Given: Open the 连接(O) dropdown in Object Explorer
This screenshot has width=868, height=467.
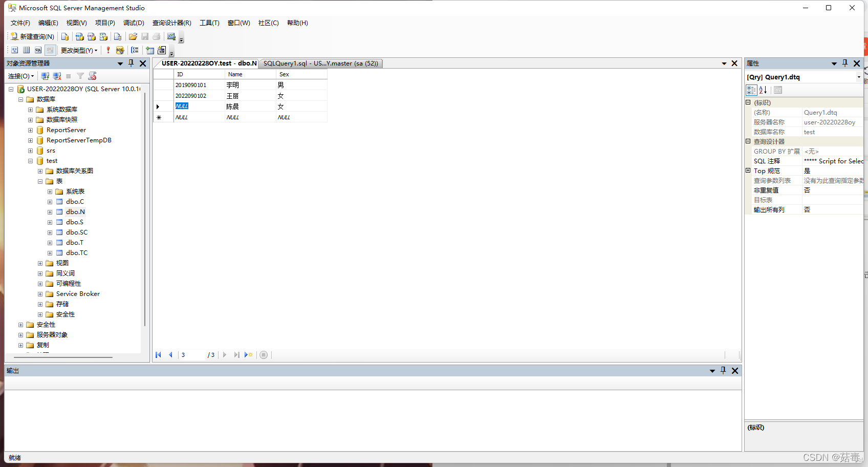Looking at the screenshot, I should [21, 76].
